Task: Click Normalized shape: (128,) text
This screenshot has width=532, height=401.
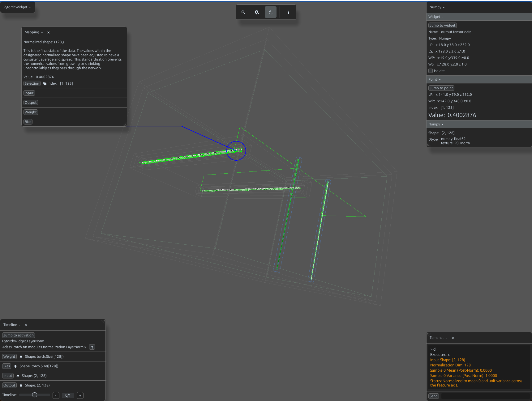Action: click(44, 42)
